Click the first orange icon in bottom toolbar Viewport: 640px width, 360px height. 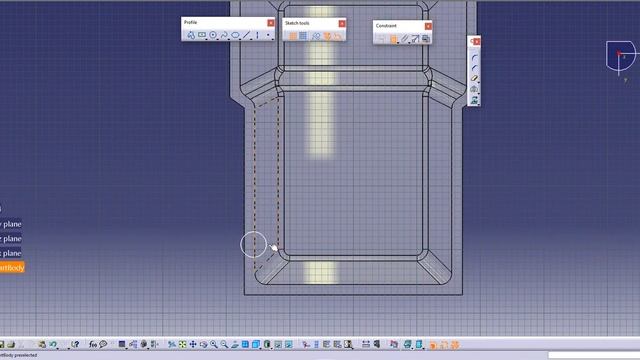(433, 345)
